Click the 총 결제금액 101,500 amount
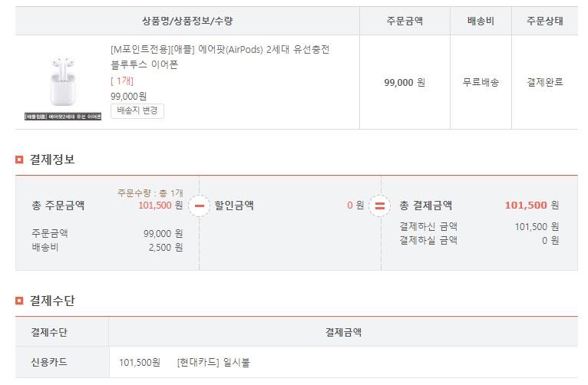The height and width of the screenshot is (385, 588). pyautogui.click(x=525, y=206)
